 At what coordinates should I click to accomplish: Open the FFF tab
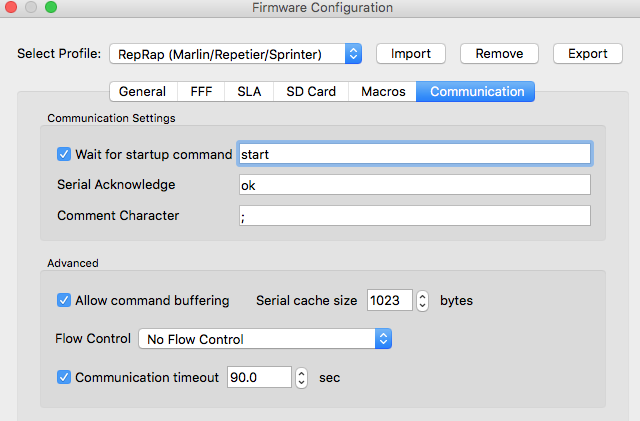click(201, 91)
